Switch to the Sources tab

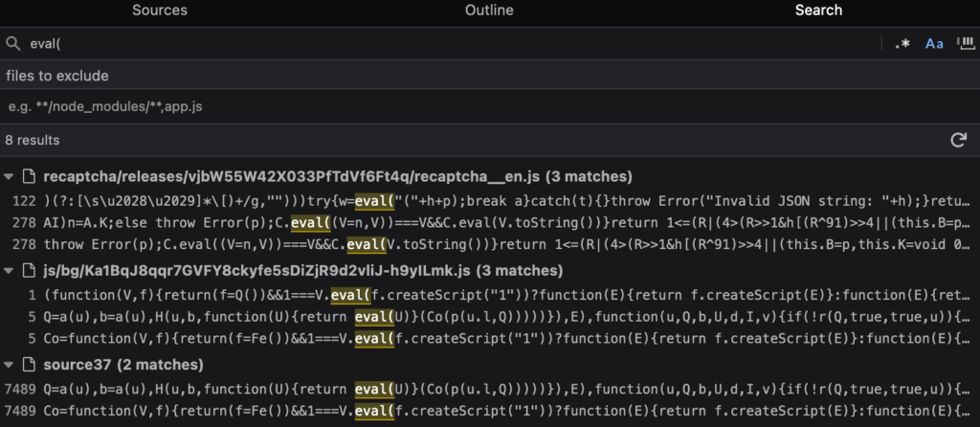[160, 11]
